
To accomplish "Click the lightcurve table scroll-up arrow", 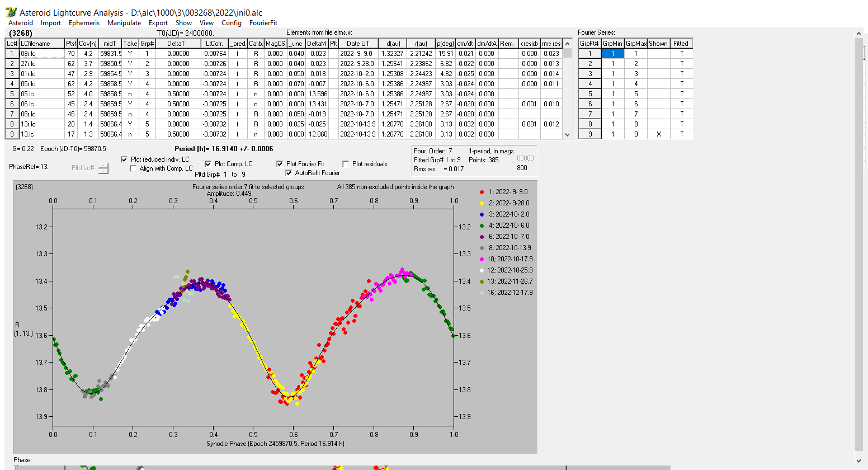I will click(x=568, y=43).
